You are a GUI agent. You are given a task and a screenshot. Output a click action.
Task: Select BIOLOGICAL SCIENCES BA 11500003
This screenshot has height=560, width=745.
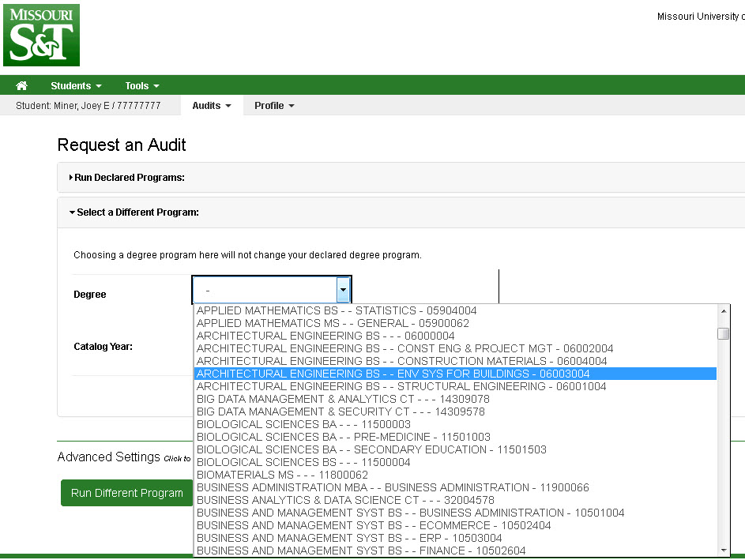[x=455, y=424]
